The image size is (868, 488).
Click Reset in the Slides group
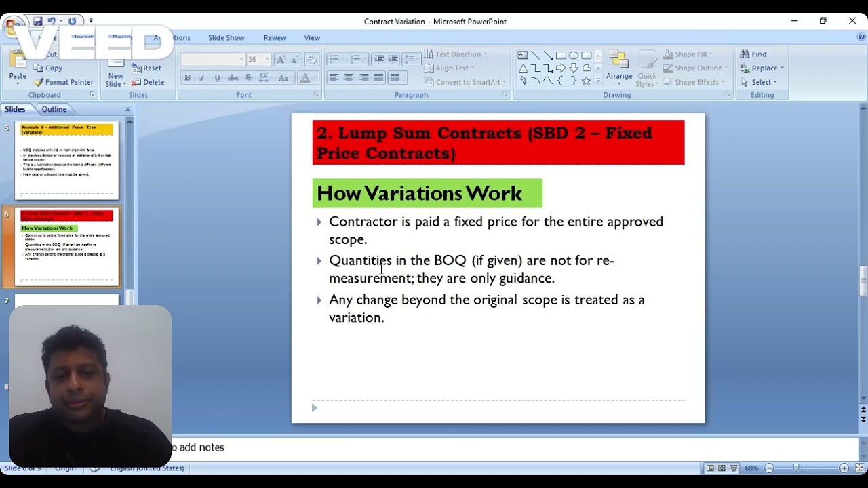tap(146, 68)
